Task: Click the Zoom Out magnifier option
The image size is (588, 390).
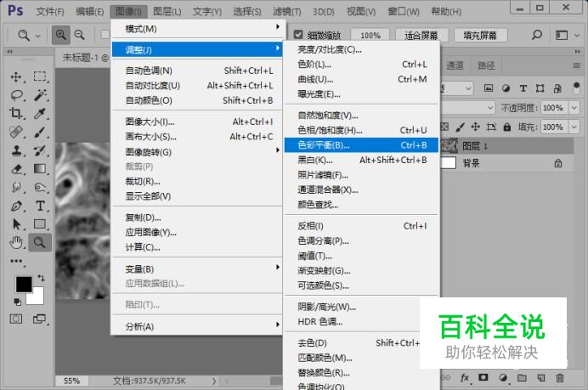Action: point(80,35)
